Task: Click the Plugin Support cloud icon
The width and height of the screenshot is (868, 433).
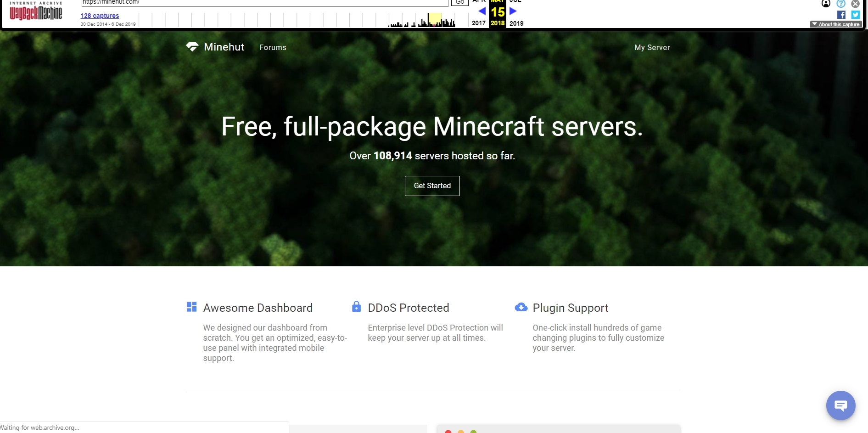Action: (521, 307)
